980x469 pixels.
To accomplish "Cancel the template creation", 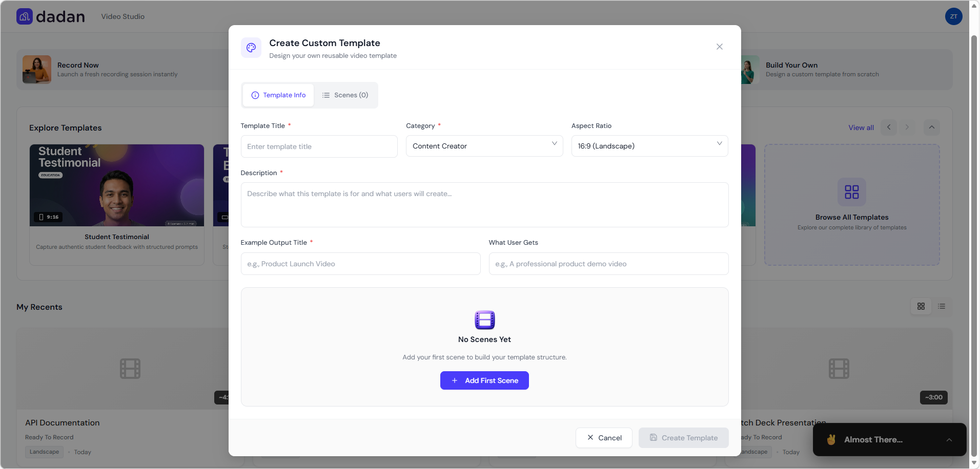I will click(603, 438).
